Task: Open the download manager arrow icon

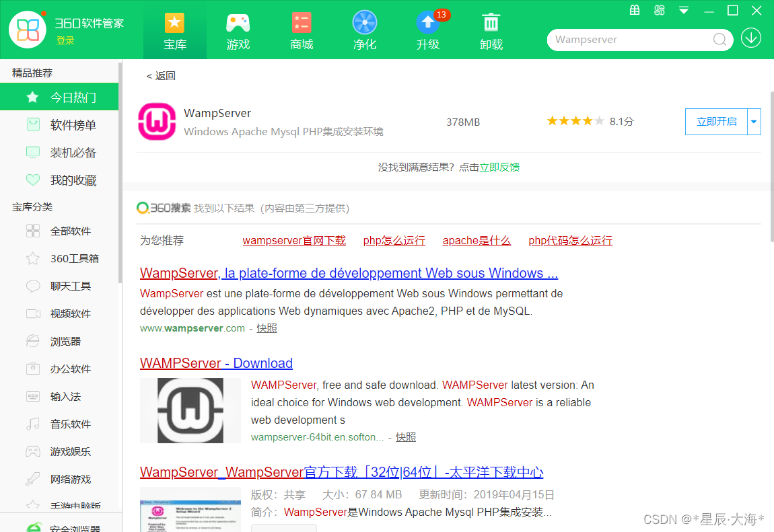Action: tap(751, 38)
